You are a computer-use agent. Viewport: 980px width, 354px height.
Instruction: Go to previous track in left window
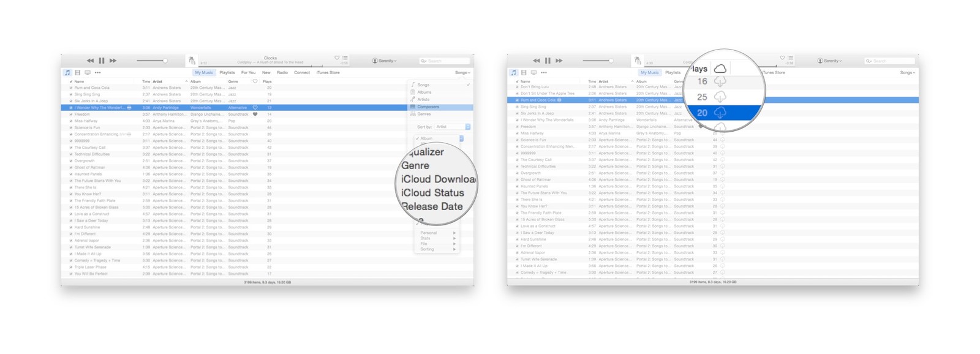pos(91,61)
